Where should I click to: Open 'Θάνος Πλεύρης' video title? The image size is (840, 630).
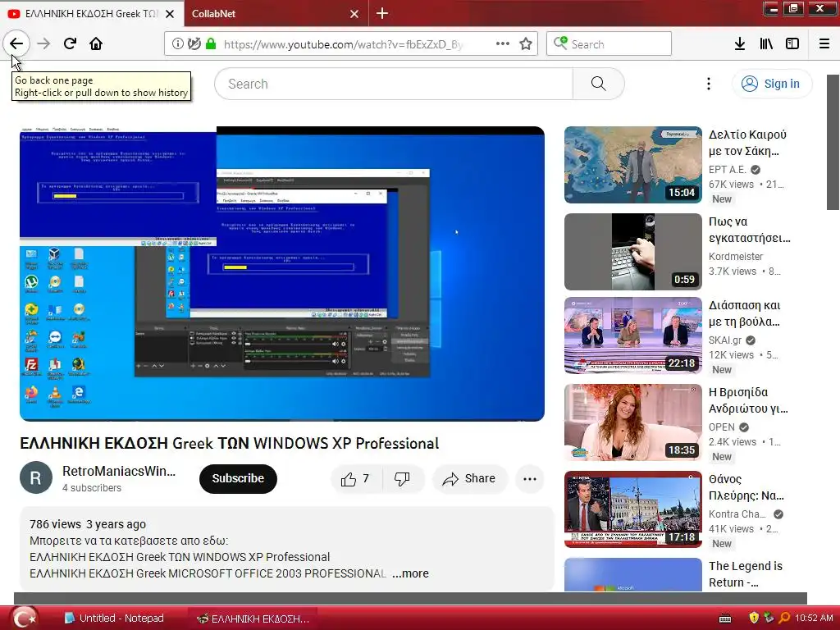tap(746, 487)
